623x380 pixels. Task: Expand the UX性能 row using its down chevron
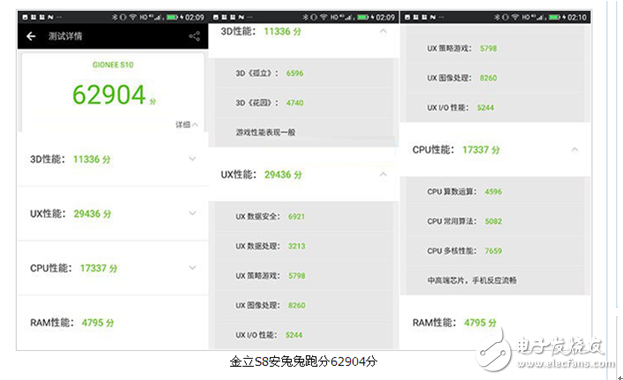pyautogui.click(x=192, y=213)
